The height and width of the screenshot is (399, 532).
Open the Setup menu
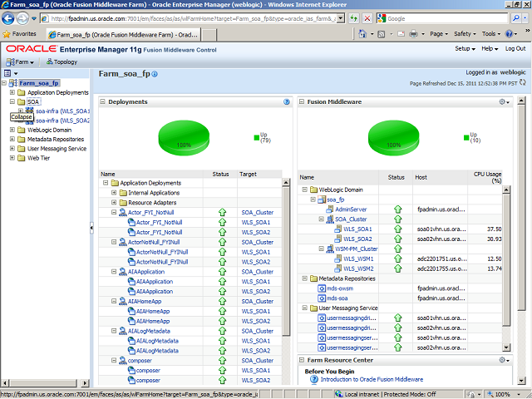pos(465,49)
